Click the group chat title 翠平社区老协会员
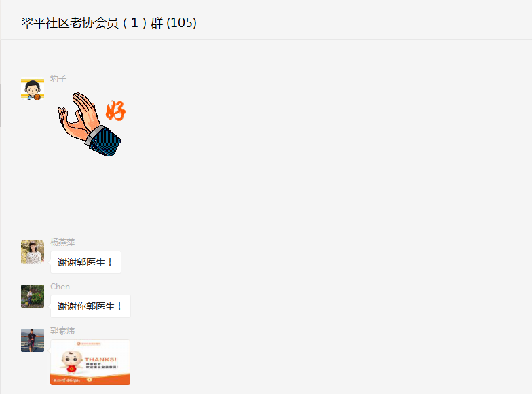The image size is (532, 394). [x=69, y=23]
